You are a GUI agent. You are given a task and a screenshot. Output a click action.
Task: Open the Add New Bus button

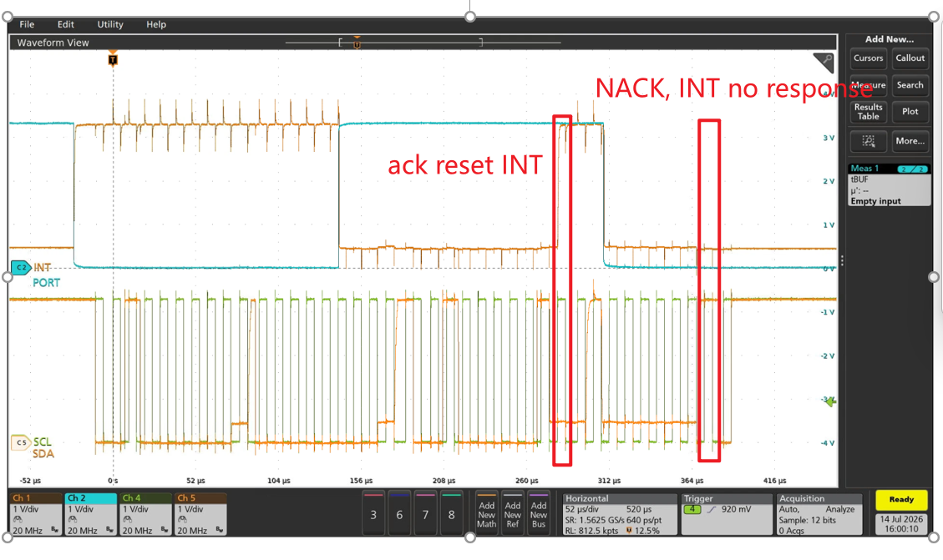point(539,514)
